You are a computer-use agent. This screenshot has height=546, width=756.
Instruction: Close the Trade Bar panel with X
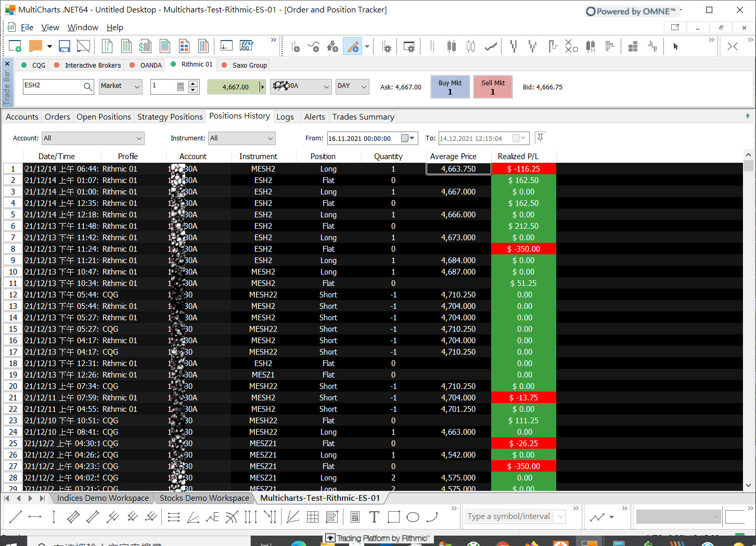(7, 63)
